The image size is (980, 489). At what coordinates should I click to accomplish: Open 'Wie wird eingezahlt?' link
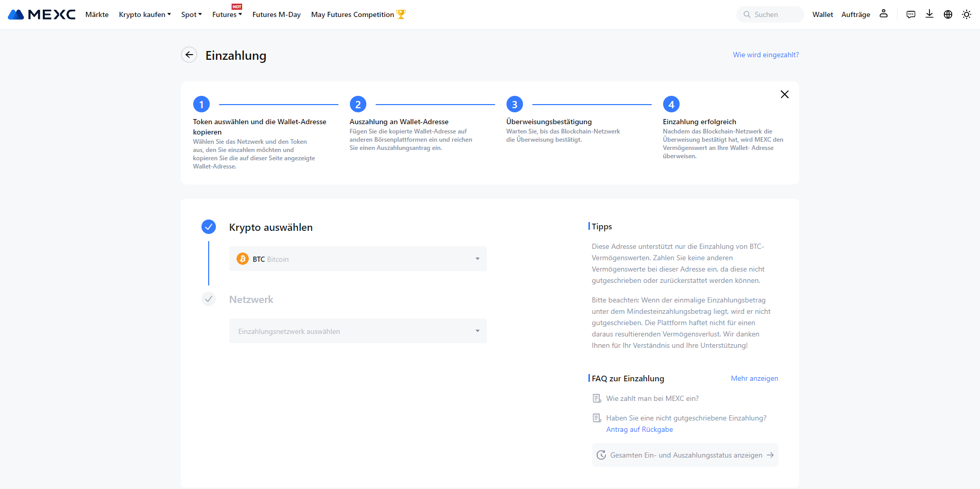pos(766,55)
